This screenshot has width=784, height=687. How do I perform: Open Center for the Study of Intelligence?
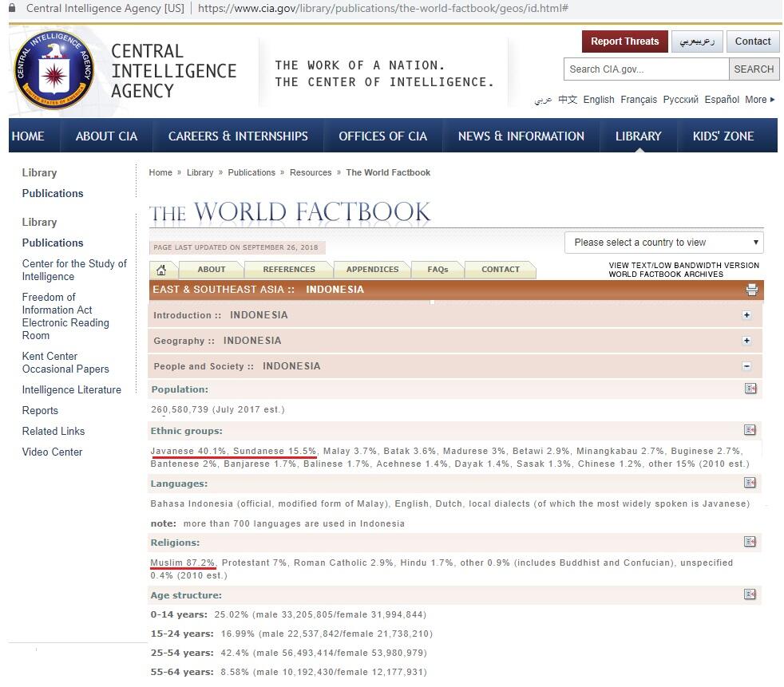74,270
